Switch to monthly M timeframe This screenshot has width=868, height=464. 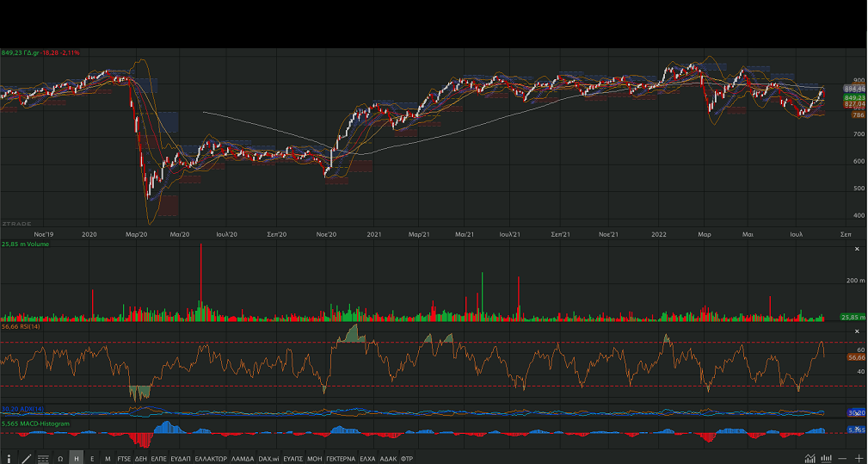[x=107, y=459]
